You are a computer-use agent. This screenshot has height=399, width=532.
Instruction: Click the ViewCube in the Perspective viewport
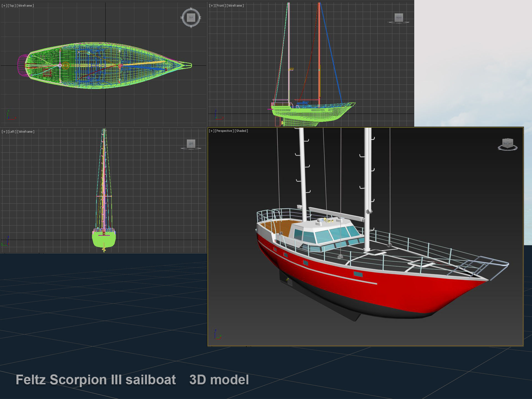508,144
